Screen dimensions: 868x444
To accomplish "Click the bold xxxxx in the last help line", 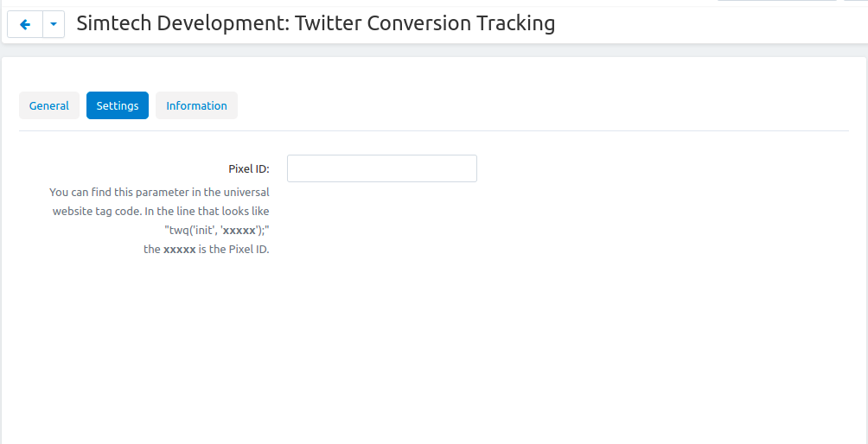I will 179,250.
